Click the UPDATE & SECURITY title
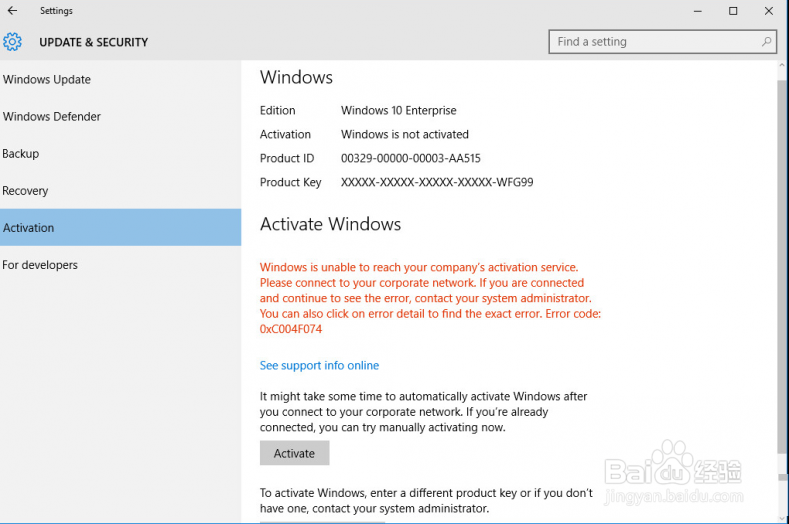Image resolution: width=789 pixels, height=524 pixels. [94, 42]
